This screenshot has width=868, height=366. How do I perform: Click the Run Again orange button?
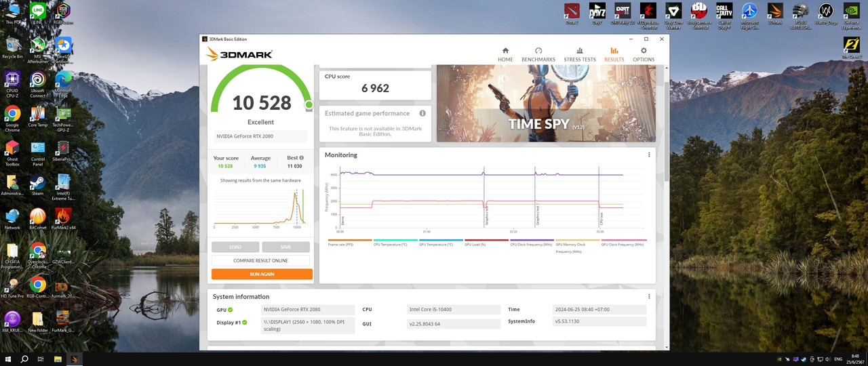[262, 274]
